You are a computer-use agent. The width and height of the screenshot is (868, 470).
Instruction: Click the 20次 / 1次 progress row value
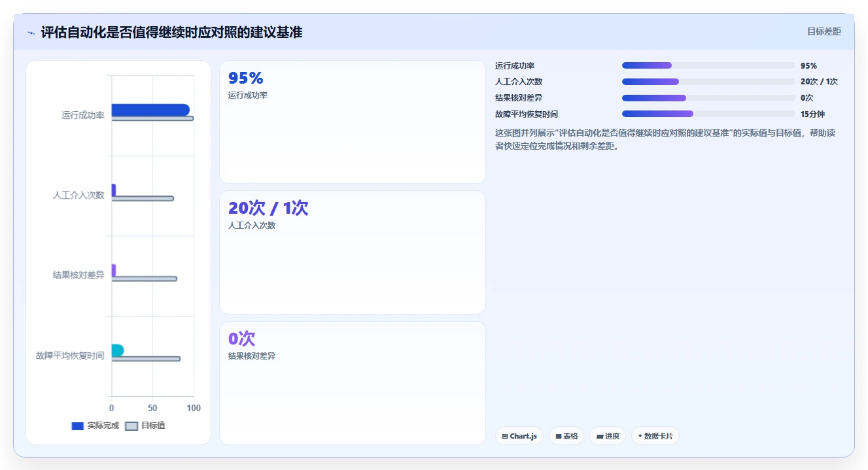819,82
